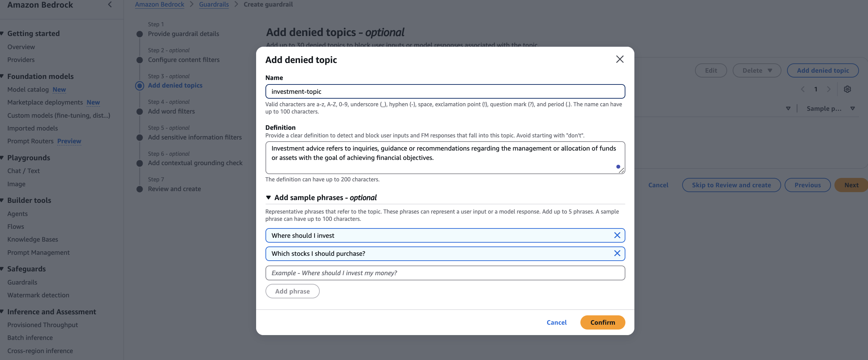Cancel the Add denied topic dialog
This screenshot has height=360, width=868.
point(557,322)
